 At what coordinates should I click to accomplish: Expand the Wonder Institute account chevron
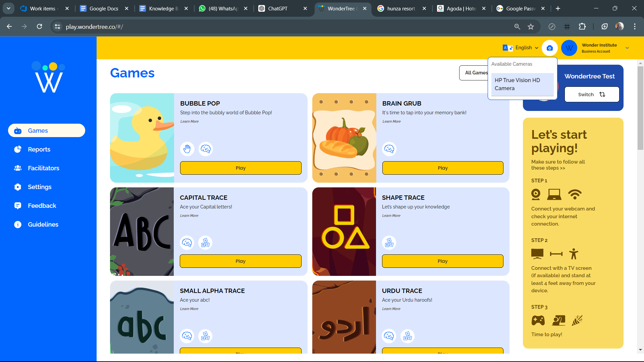(x=627, y=48)
